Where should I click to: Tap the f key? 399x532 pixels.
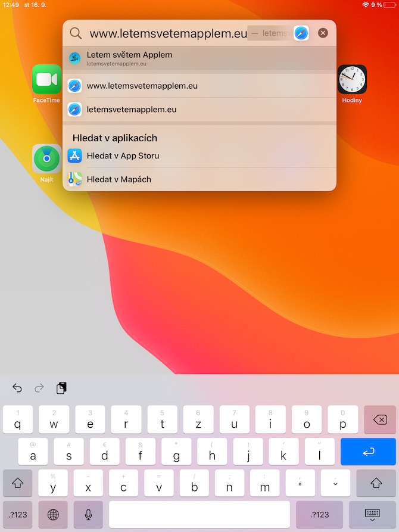pyautogui.click(x=141, y=452)
